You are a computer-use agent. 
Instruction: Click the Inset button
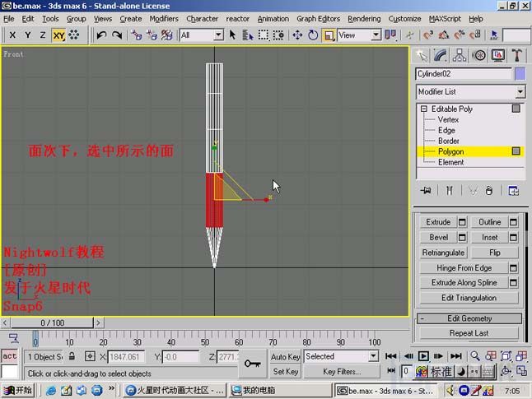coord(490,237)
